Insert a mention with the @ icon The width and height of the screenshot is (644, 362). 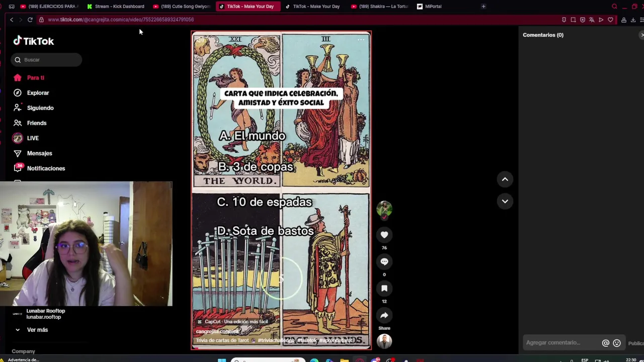coord(606,343)
